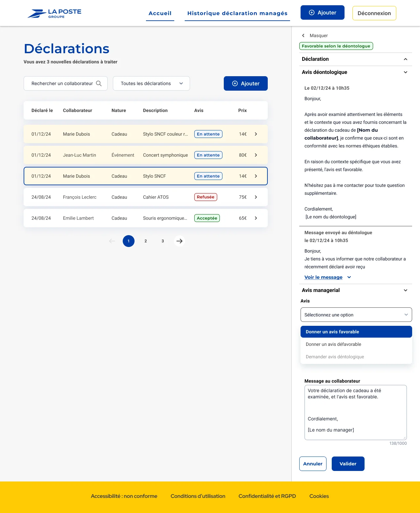Click Ajouter button above declarations table
This screenshot has width=420, height=513.
[246, 83]
